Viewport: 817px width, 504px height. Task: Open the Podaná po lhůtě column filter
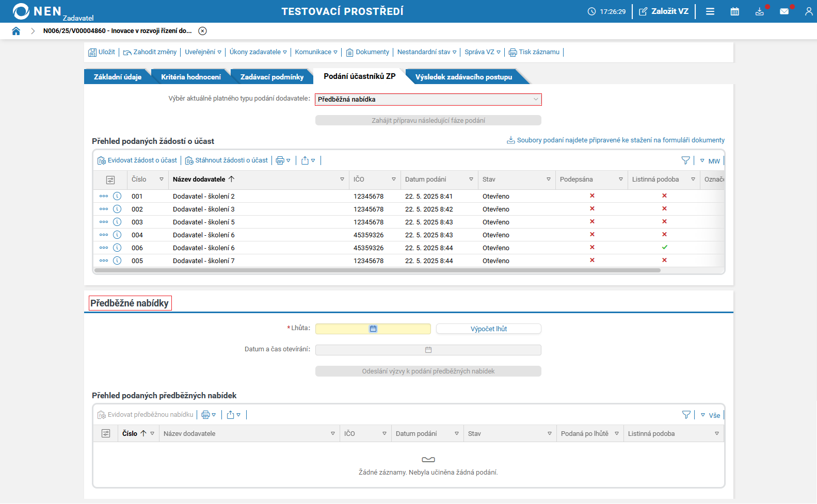617,434
